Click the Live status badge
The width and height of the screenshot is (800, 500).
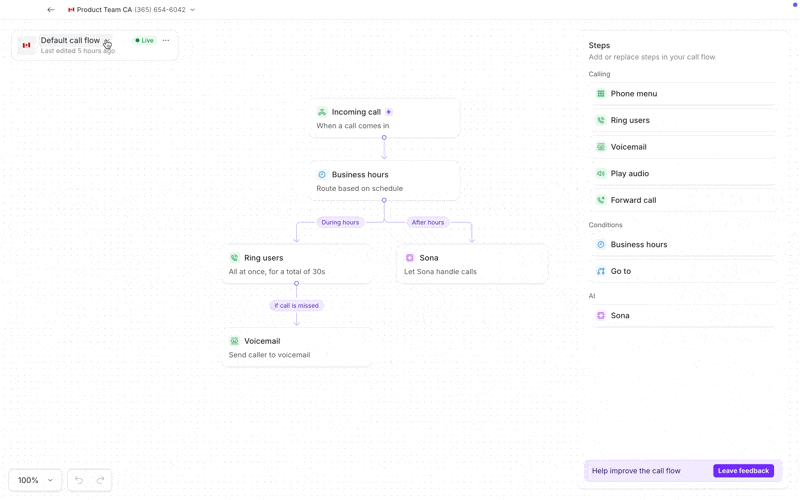pos(144,40)
